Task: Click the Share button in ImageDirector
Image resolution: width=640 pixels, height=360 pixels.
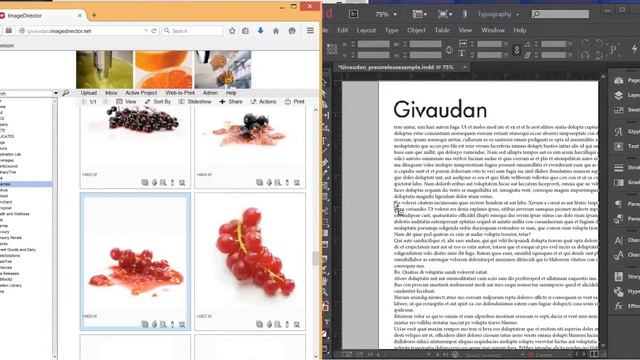Action: [231, 102]
